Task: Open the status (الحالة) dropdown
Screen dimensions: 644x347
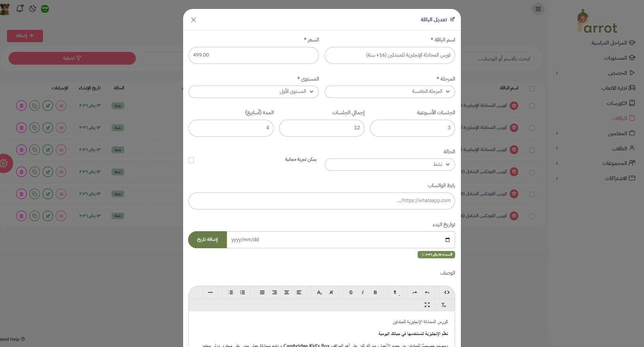Action: [390, 165]
